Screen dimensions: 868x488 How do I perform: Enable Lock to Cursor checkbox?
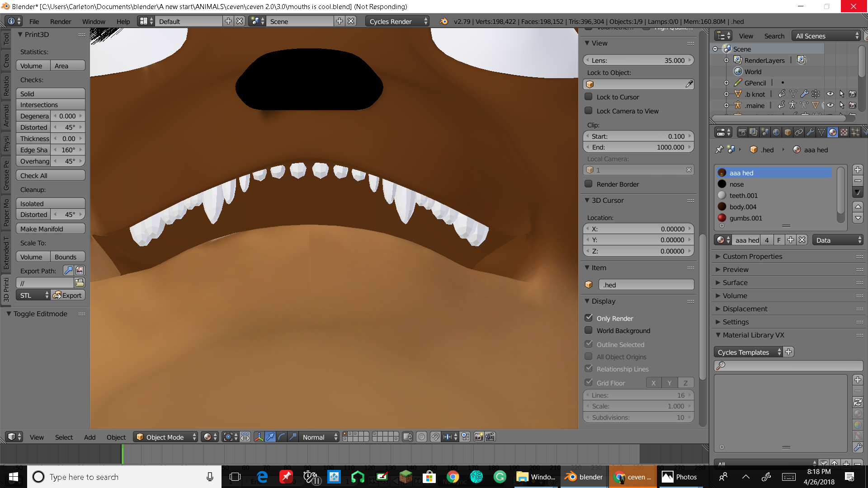(589, 97)
